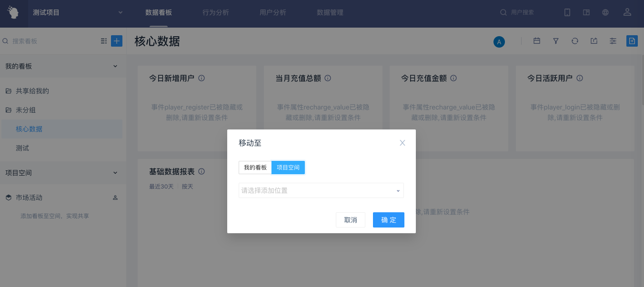Open the dashboard settings sliders icon
The image size is (644, 287).
click(x=613, y=41)
